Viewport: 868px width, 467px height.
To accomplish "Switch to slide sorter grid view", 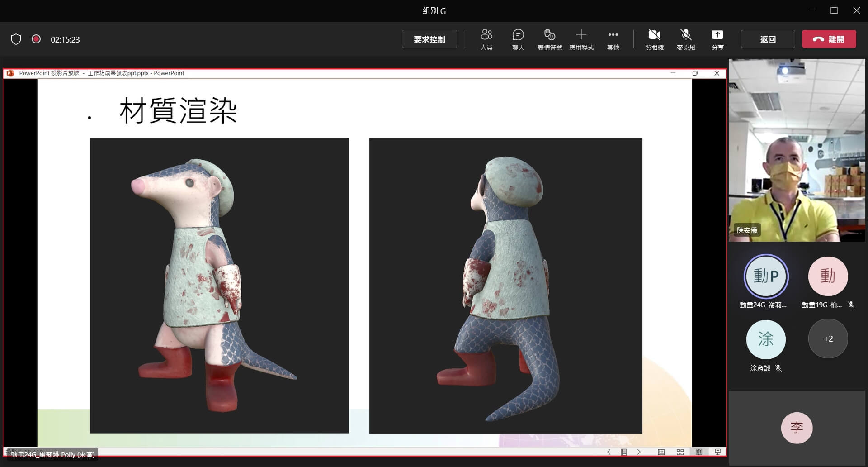I will tap(680, 452).
